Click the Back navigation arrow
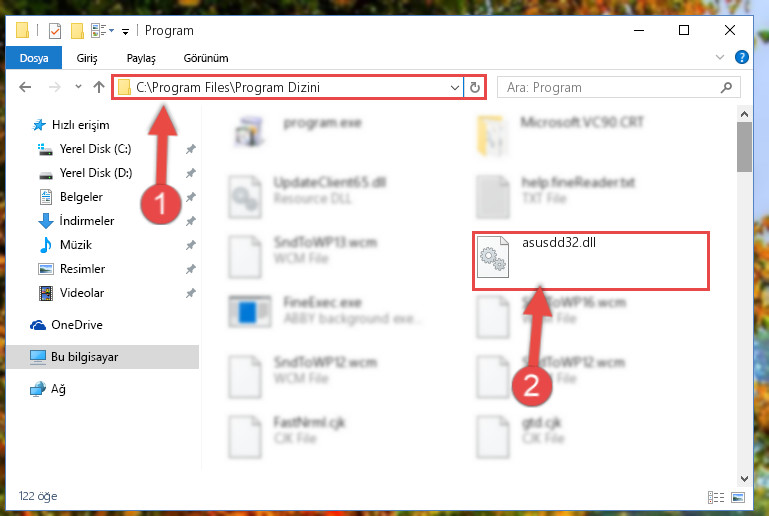769x516 pixels. (25, 87)
